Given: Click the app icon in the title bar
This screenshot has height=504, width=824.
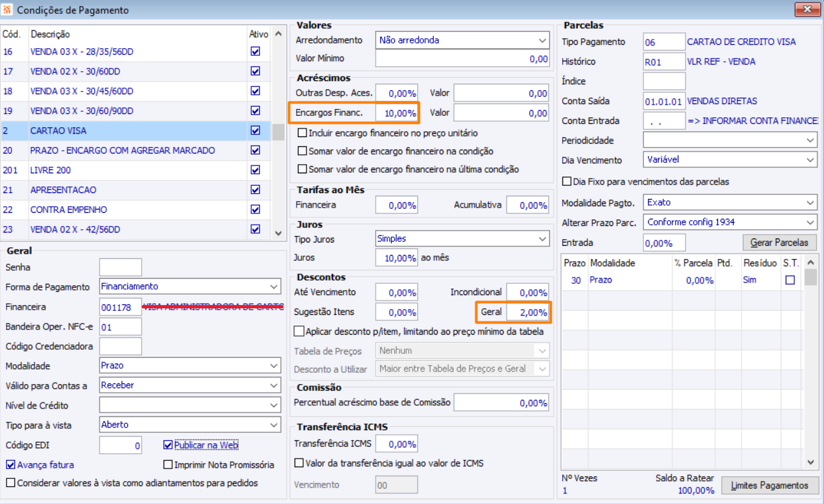Looking at the screenshot, I should coord(7,10).
